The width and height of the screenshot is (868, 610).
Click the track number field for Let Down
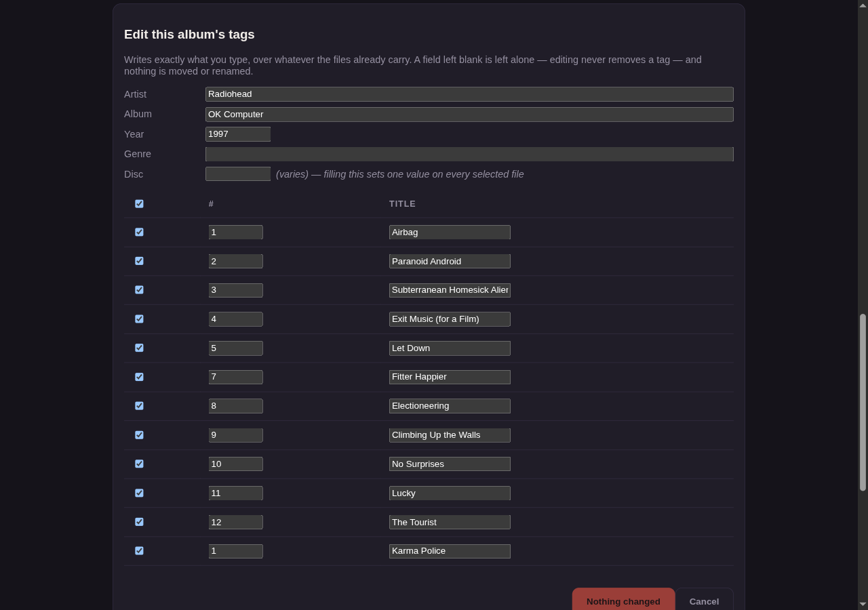(x=236, y=348)
